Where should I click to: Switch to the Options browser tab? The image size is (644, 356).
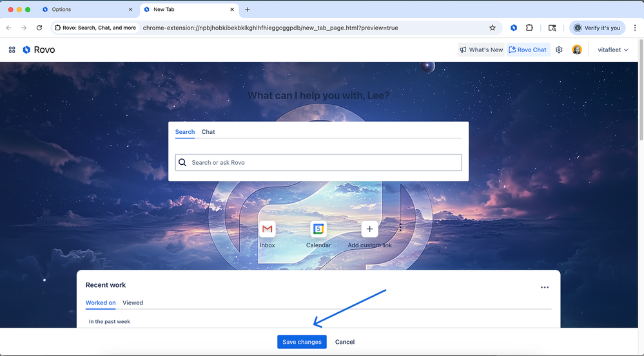[x=88, y=10]
